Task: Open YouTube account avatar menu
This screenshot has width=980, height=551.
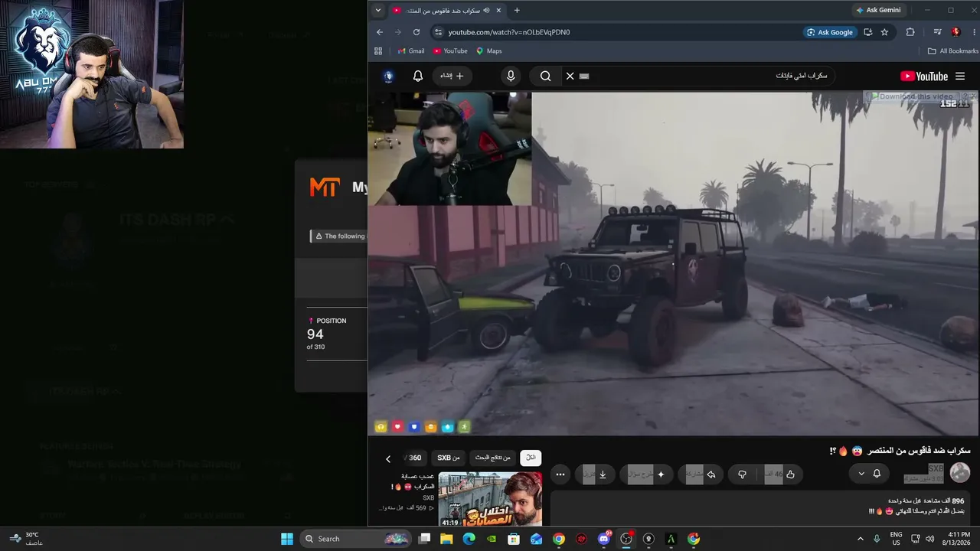Action: click(x=389, y=76)
